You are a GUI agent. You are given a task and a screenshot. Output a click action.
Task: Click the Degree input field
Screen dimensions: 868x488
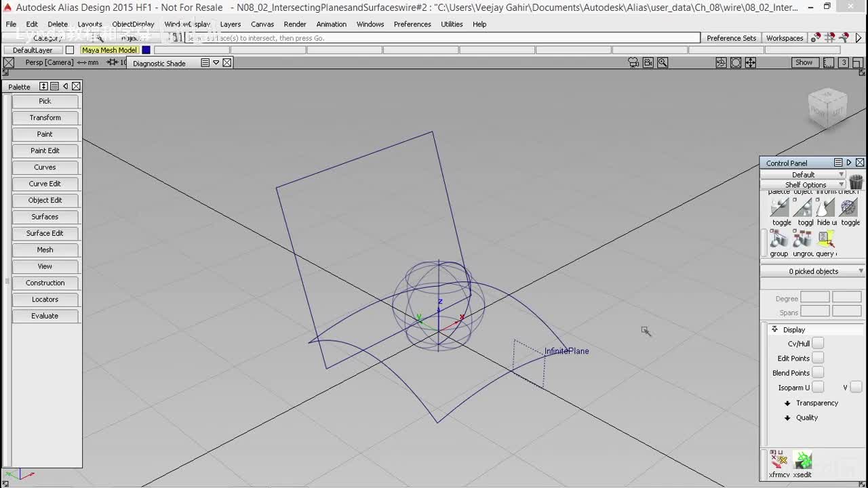[814, 298]
